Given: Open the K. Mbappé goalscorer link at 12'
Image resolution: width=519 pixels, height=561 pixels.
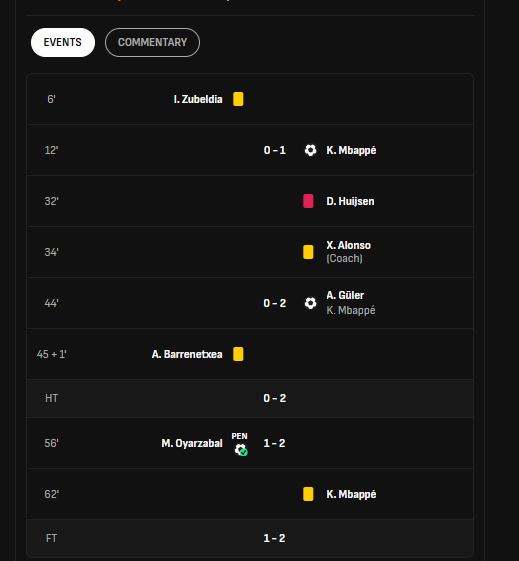Looking at the screenshot, I should (351, 150).
